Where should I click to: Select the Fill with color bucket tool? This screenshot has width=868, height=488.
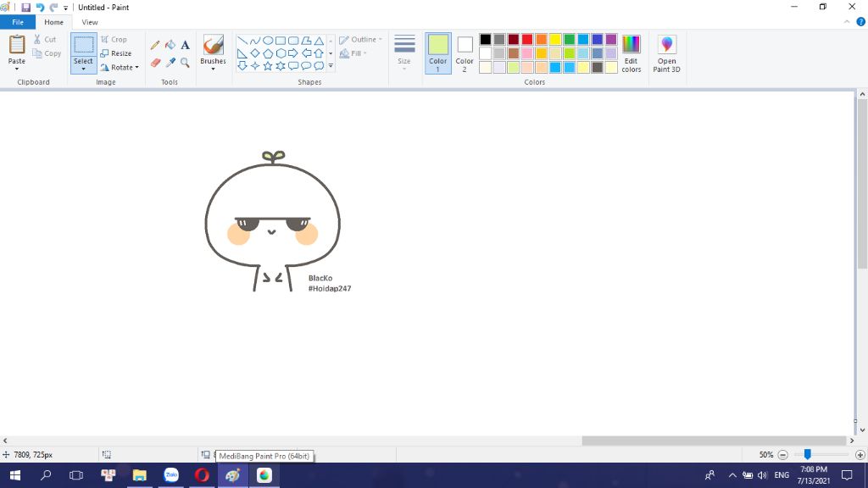(x=170, y=46)
